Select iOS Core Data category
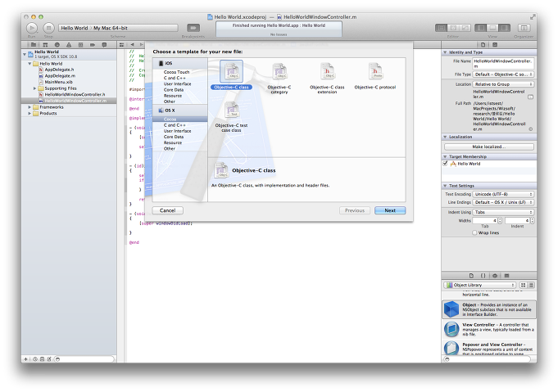The height and width of the screenshot is (392, 558). point(174,90)
